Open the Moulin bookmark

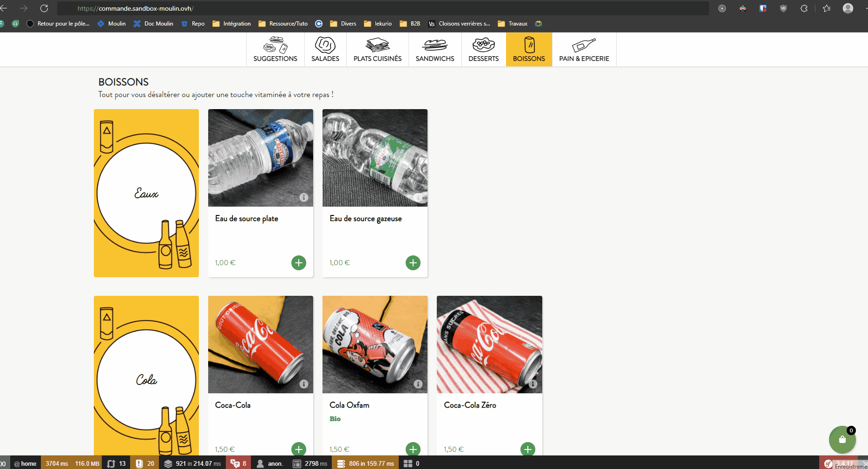(x=112, y=24)
